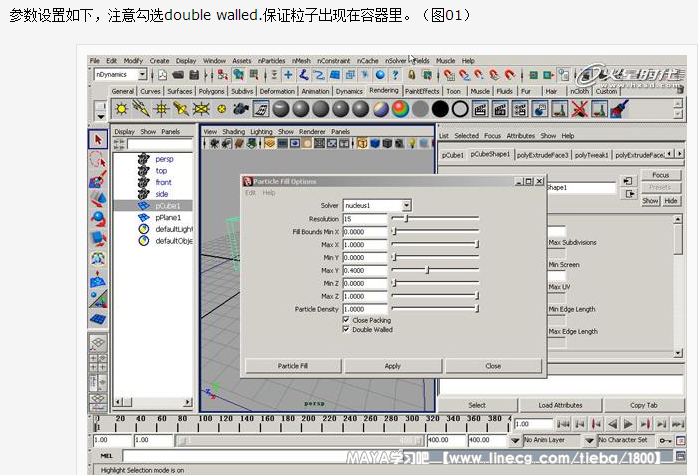Click the Resolution value field
Viewport: 698px width, 475px height.
[x=365, y=219]
